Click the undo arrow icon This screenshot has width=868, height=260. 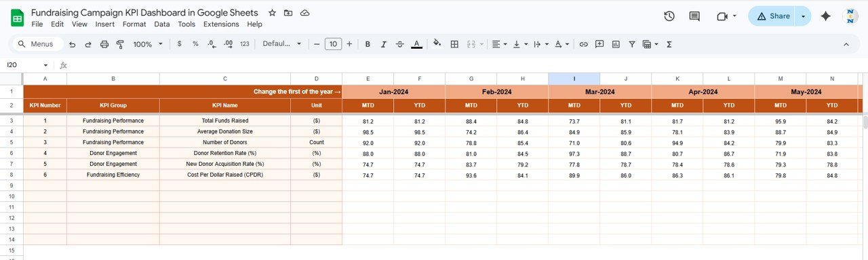tap(72, 44)
